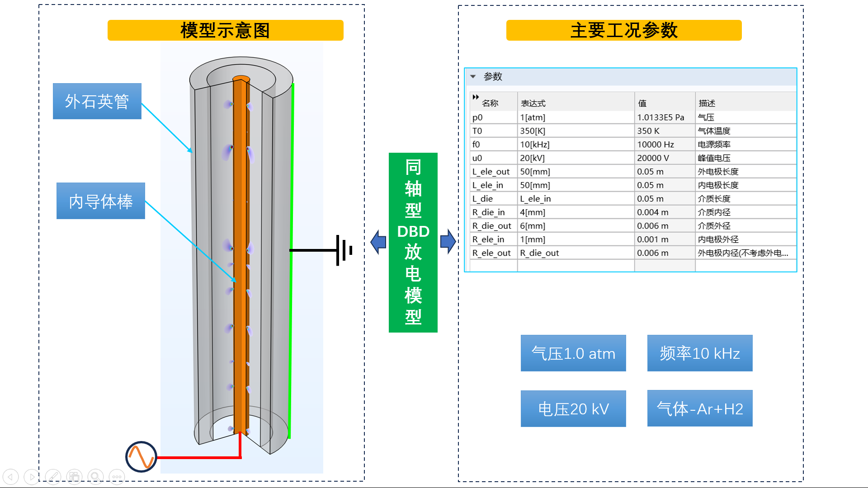Open more slideshow options menu

[x=117, y=477]
